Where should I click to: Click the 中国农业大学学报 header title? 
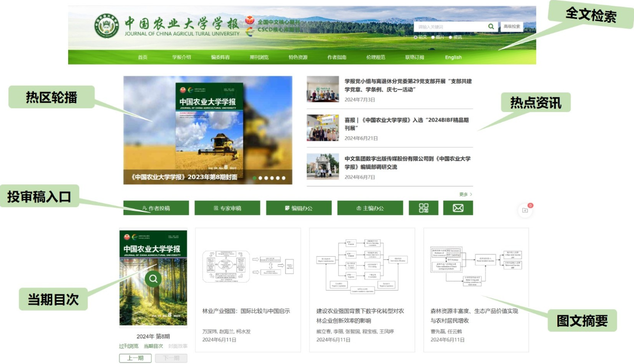pyautogui.click(x=181, y=24)
